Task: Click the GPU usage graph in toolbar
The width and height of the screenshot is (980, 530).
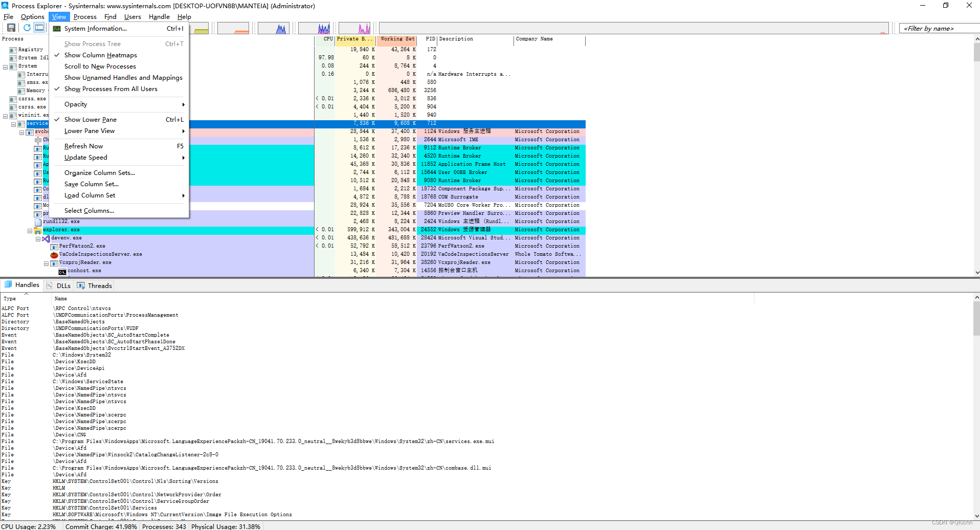Action: coord(354,28)
